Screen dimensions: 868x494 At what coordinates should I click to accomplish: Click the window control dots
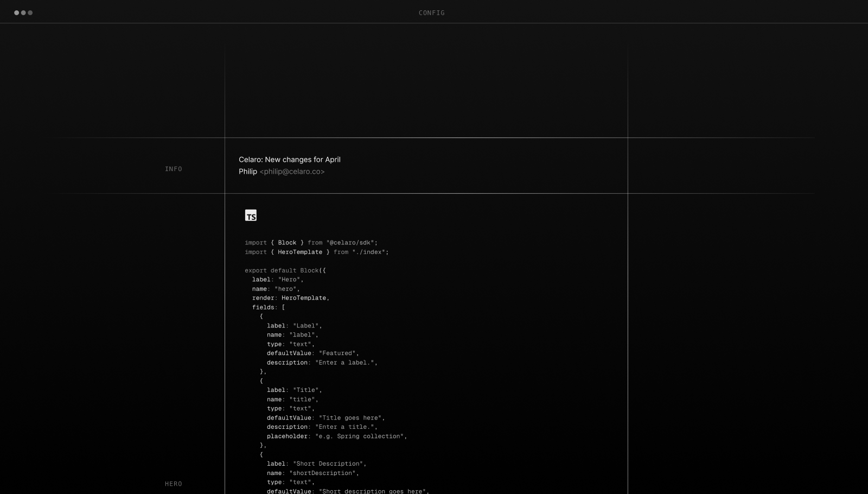(23, 12)
